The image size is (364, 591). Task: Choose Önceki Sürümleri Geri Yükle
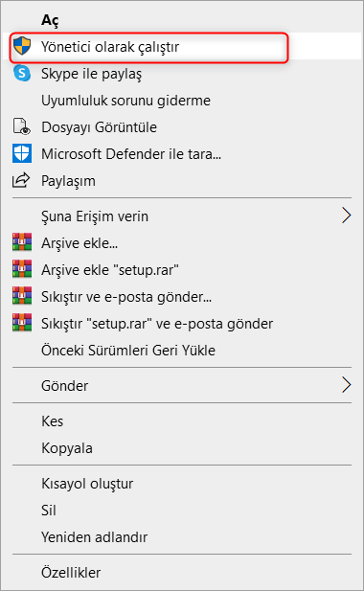point(182,351)
